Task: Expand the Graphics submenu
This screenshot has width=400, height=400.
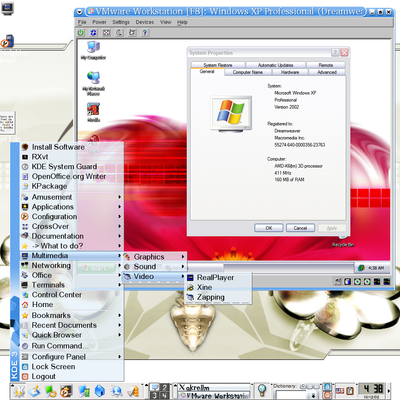Action: (x=154, y=257)
